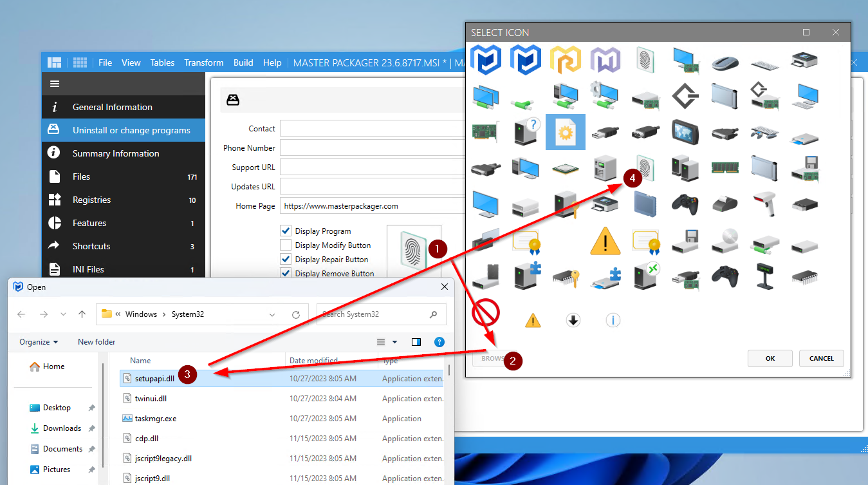Open the Transform menu
868x485 pixels.
[204, 62]
